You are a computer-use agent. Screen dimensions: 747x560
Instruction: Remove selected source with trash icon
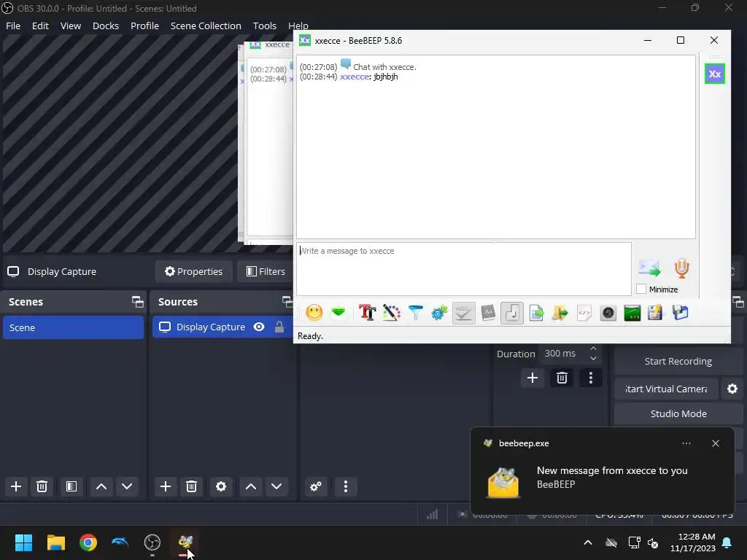point(192,486)
